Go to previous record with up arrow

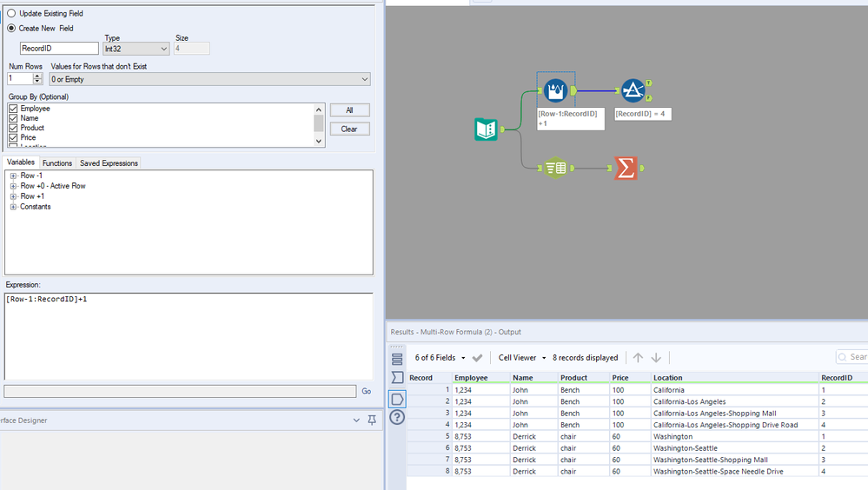pos(638,358)
